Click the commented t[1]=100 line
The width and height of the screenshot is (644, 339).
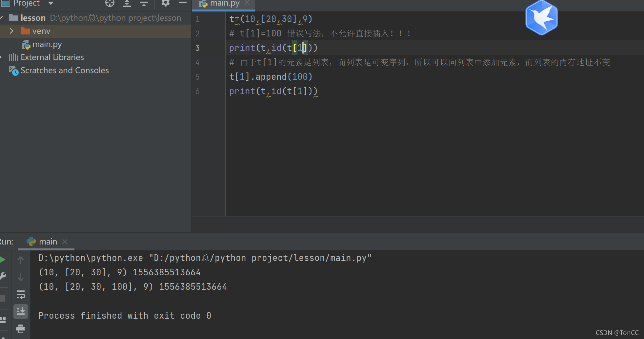pyautogui.click(x=320, y=33)
